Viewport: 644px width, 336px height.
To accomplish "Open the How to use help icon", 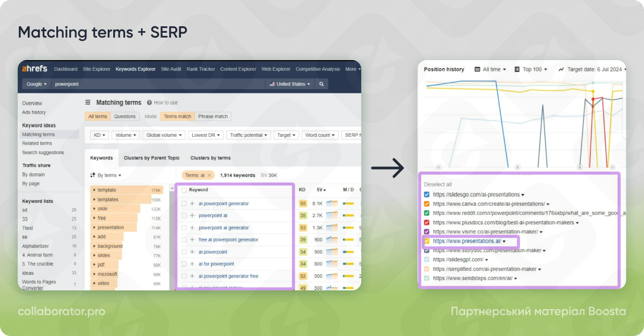I will [149, 103].
